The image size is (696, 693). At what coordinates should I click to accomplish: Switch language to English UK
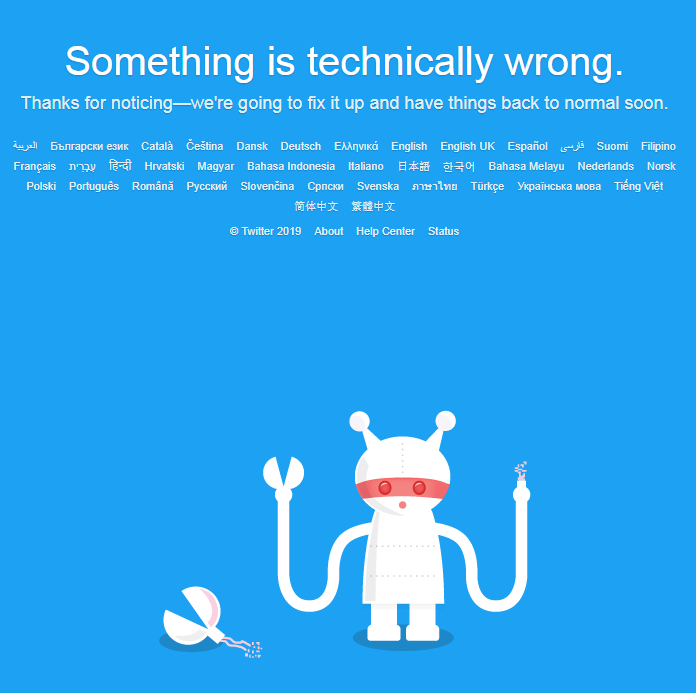coord(467,146)
